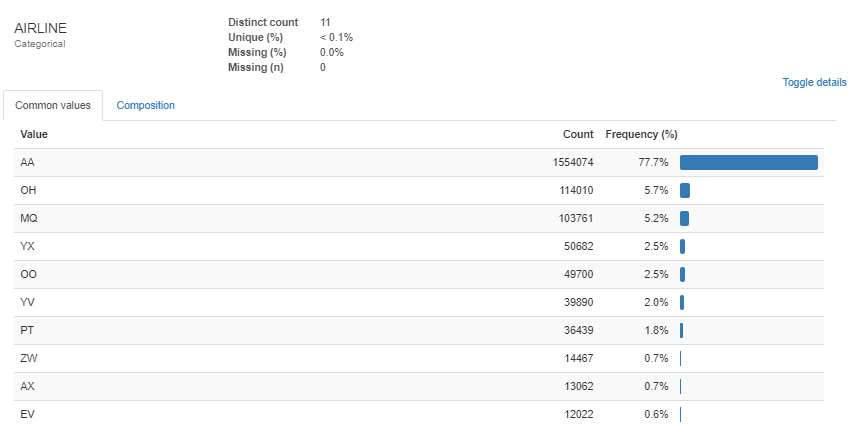This screenshot has width=854, height=440.
Task: Click the Distinct count statistic label
Action: point(263,22)
